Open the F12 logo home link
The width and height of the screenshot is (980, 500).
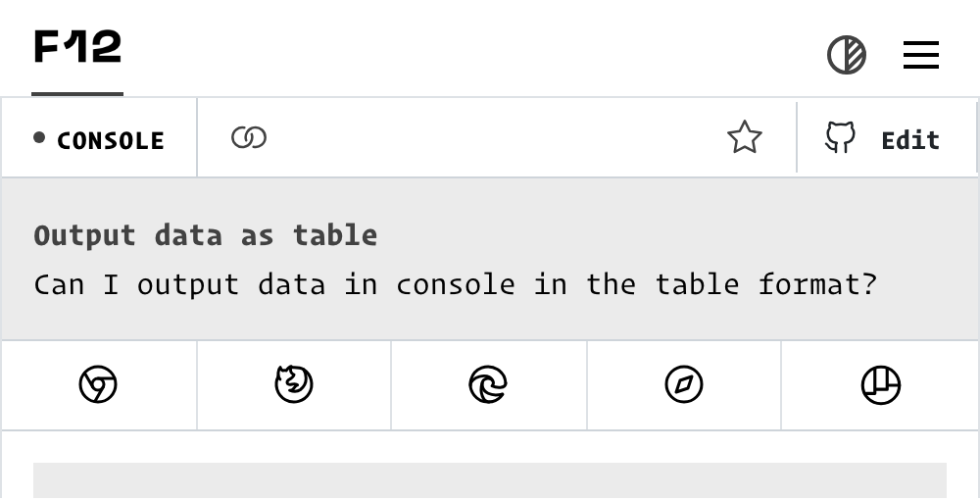coord(77,47)
